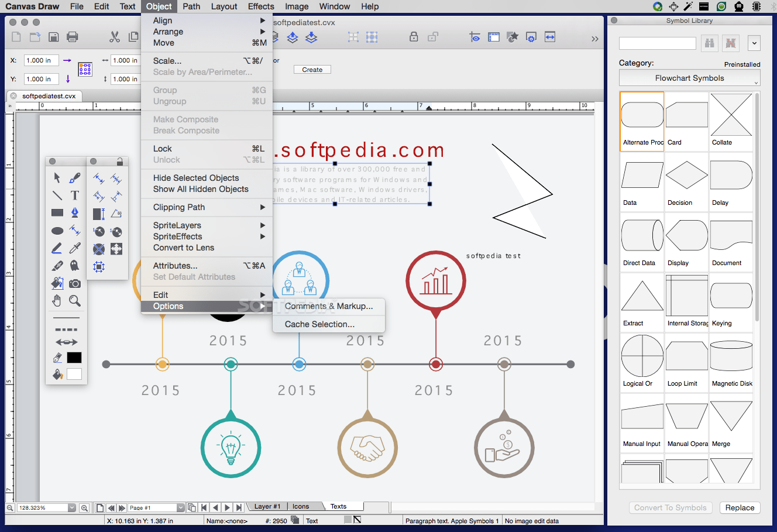Switch to the Texts layer tab

(x=338, y=506)
